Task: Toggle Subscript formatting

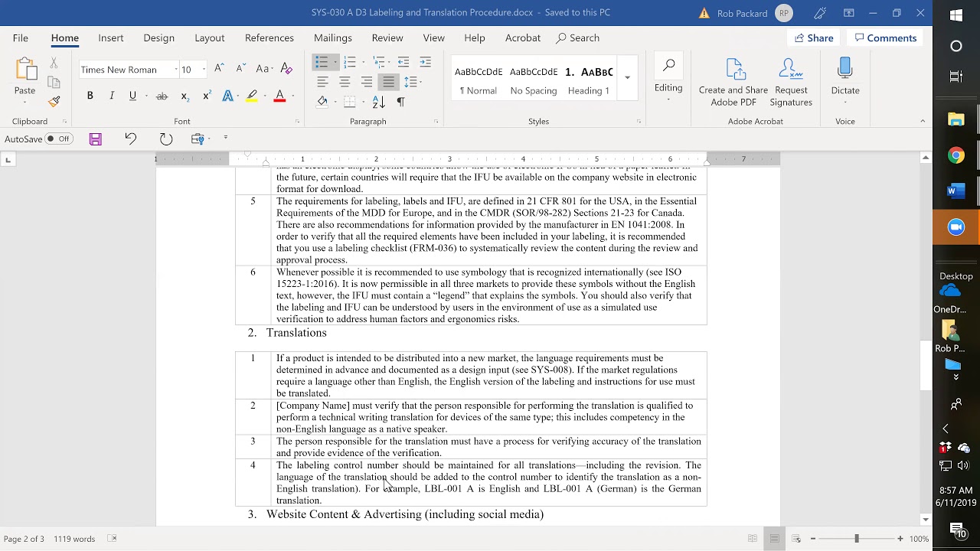Action: [185, 96]
